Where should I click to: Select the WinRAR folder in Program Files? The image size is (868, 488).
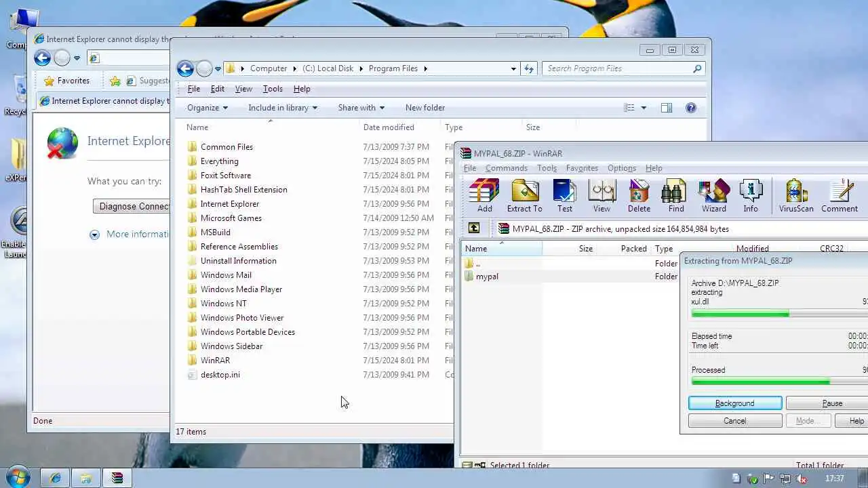(215, 361)
